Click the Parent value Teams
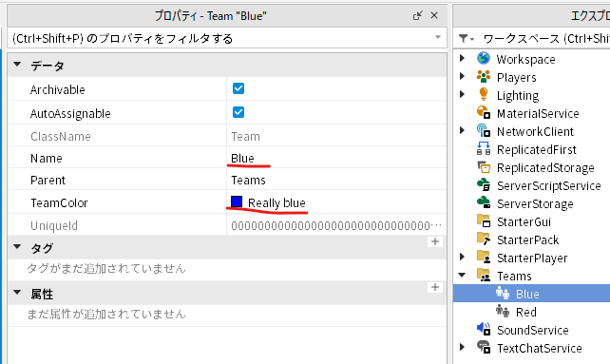 tap(248, 180)
